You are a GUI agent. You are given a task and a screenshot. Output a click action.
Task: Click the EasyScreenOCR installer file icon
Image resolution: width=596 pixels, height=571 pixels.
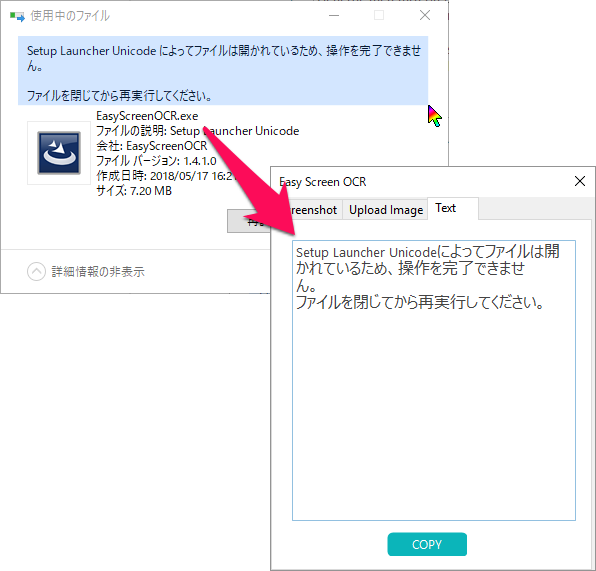point(59,153)
